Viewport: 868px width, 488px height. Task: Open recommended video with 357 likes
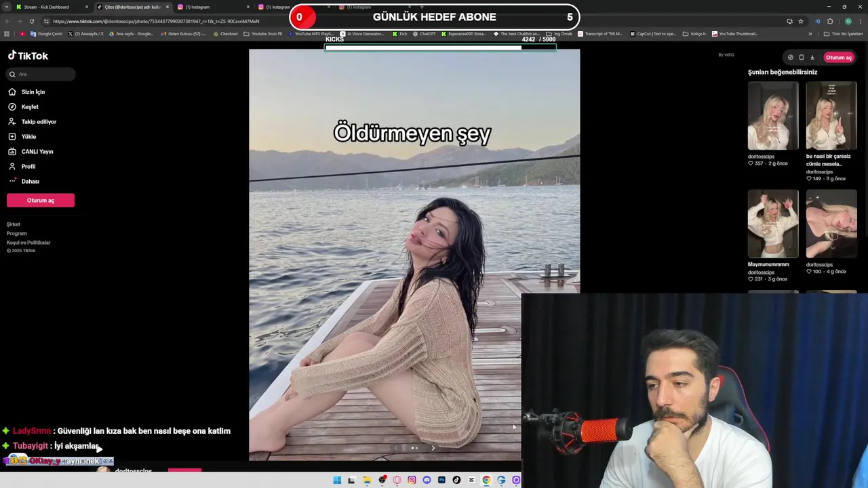pyautogui.click(x=773, y=116)
